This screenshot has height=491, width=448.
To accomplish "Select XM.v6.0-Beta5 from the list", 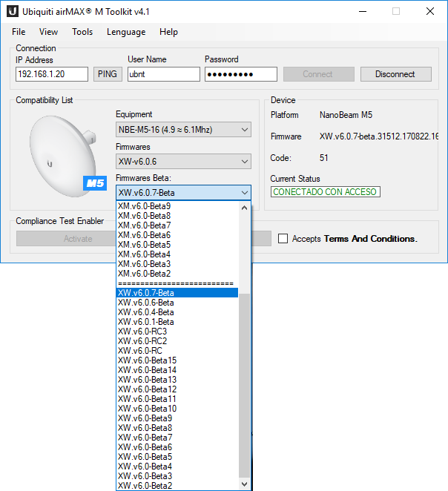I will 177,245.
